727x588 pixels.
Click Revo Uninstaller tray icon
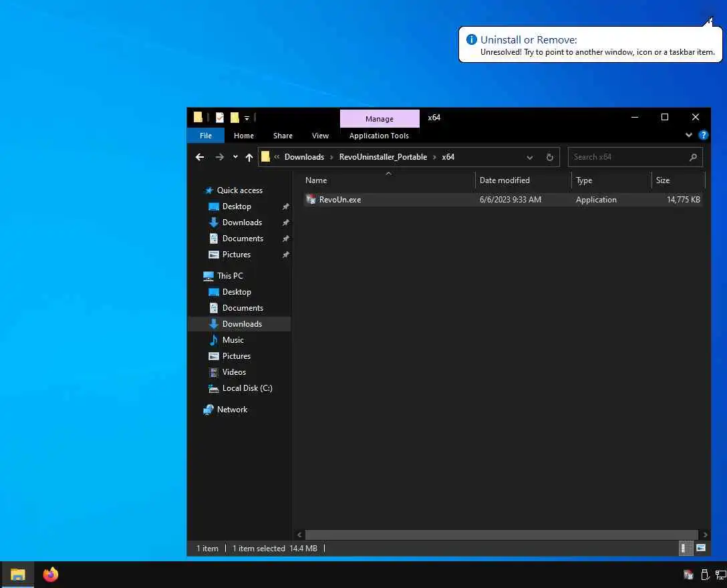tap(688, 575)
